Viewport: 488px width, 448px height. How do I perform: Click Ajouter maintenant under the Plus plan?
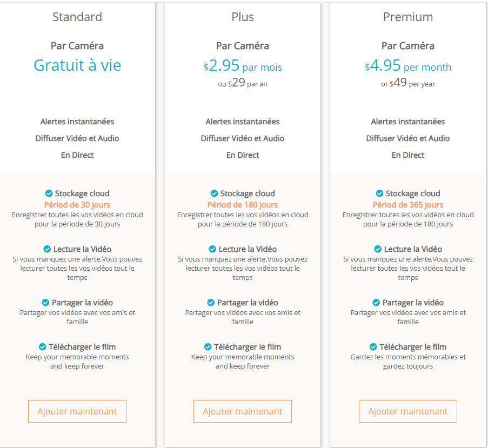tap(243, 411)
